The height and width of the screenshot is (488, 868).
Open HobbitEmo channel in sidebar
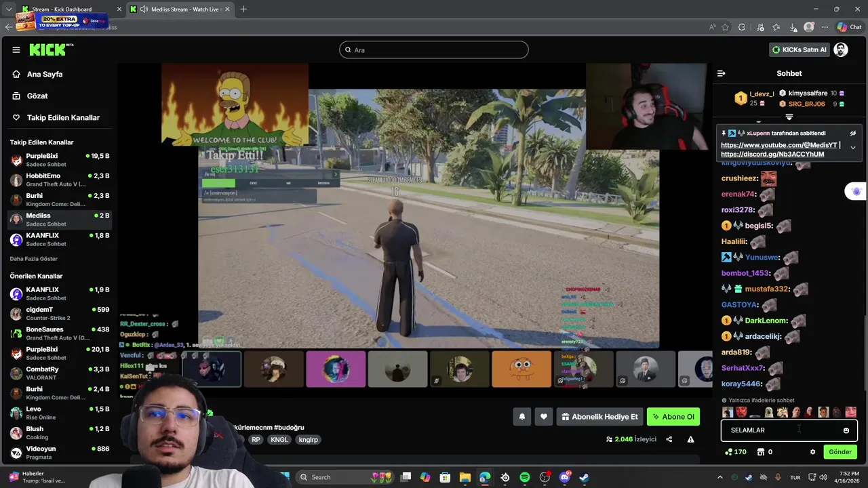tap(60, 180)
